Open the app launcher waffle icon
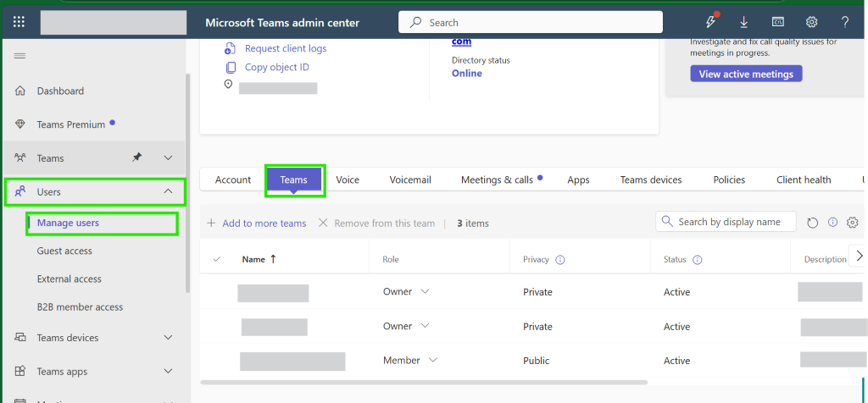This screenshot has width=868, height=403. pyautogui.click(x=19, y=22)
